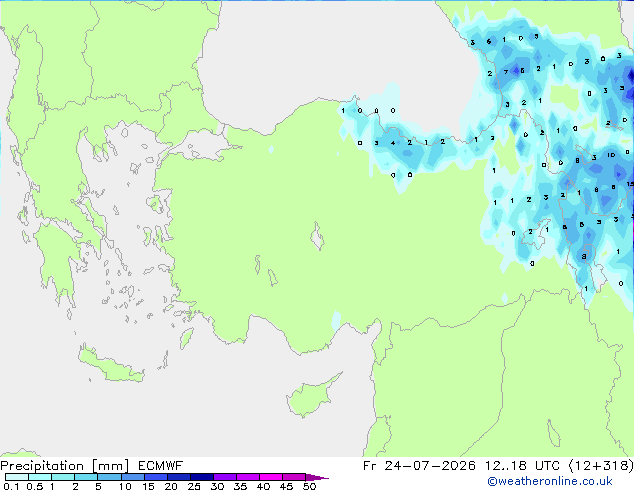
Task: Select the above-50 mm arrow tip of legend
Action: coord(317,477)
